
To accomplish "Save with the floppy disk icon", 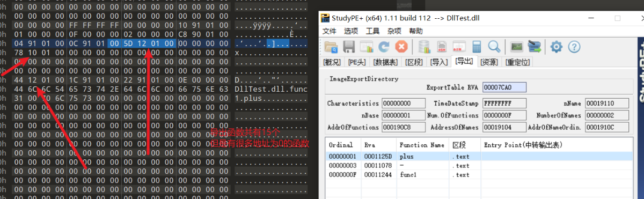I will 349,47.
